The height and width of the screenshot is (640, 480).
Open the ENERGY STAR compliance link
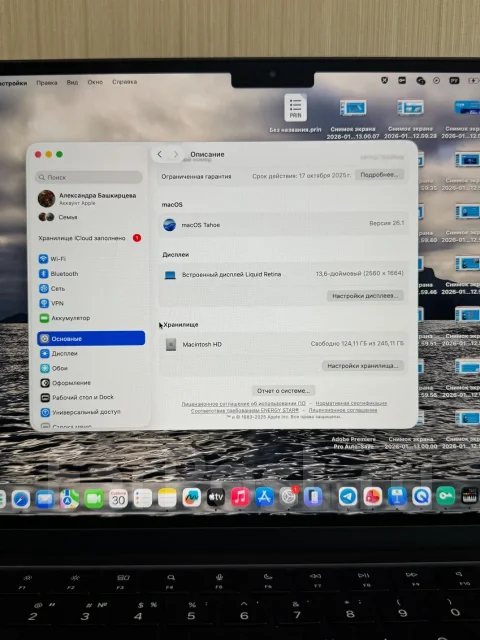[244, 410]
